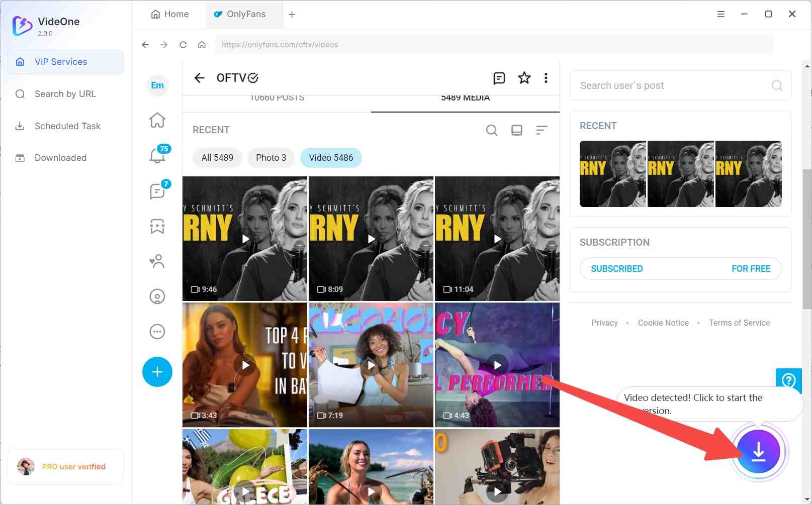Open the 5489 MEDIA tab
This screenshot has width=812, height=505.
pos(465,99)
